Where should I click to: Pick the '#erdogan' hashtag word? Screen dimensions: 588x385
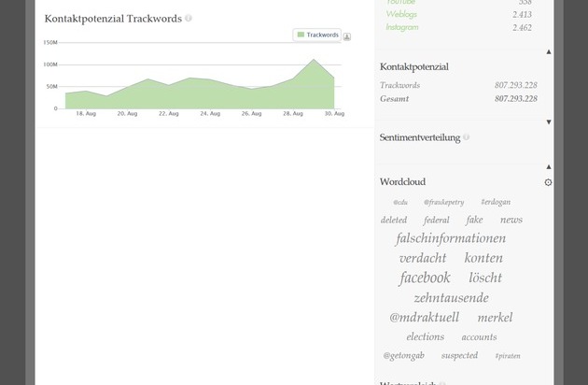click(496, 202)
